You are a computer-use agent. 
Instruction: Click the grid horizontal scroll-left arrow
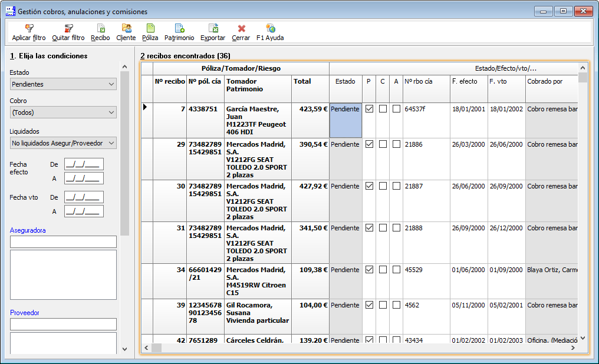pyautogui.click(x=146, y=348)
